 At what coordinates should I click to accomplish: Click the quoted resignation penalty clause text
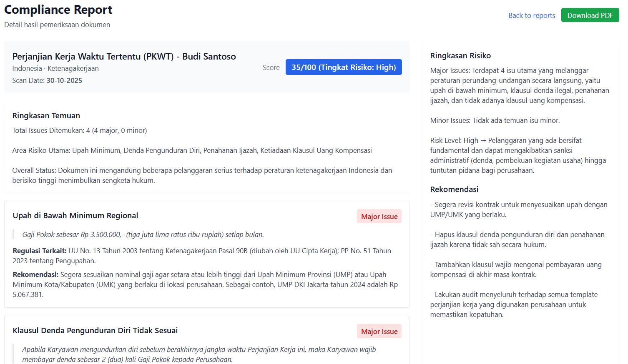pos(199,354)
